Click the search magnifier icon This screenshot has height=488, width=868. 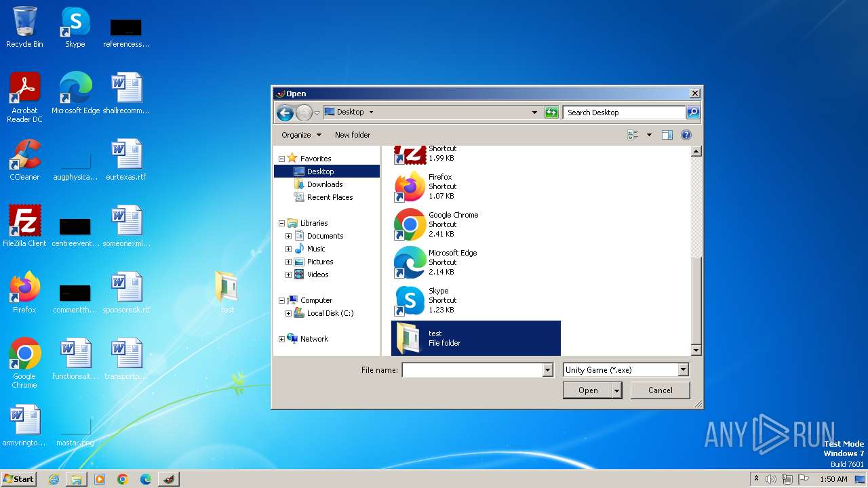(692, 113)
